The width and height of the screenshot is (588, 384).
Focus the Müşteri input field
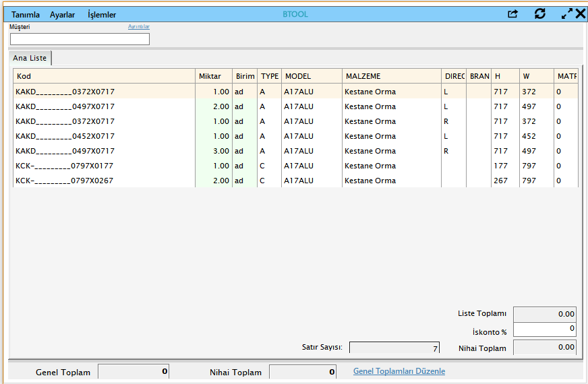[x=80, y=39]
